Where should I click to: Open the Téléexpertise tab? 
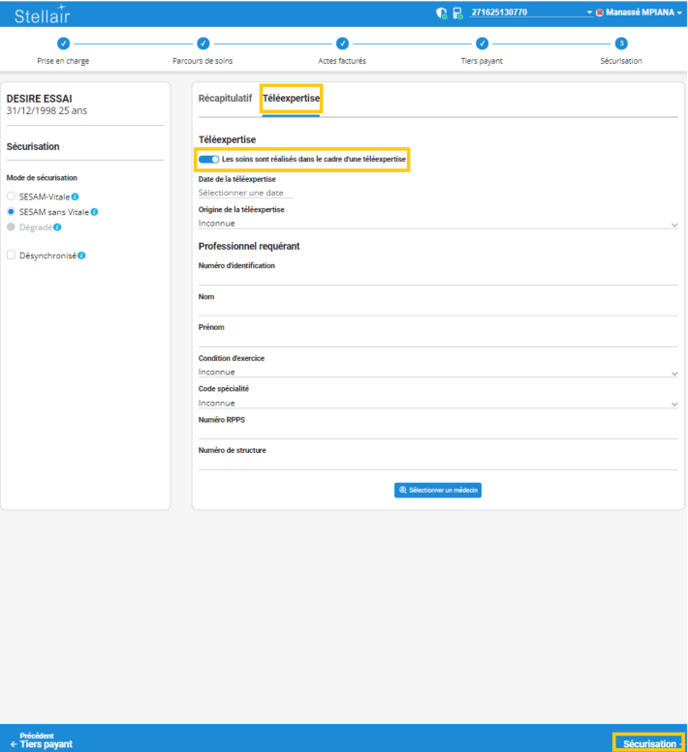point(291,99)
